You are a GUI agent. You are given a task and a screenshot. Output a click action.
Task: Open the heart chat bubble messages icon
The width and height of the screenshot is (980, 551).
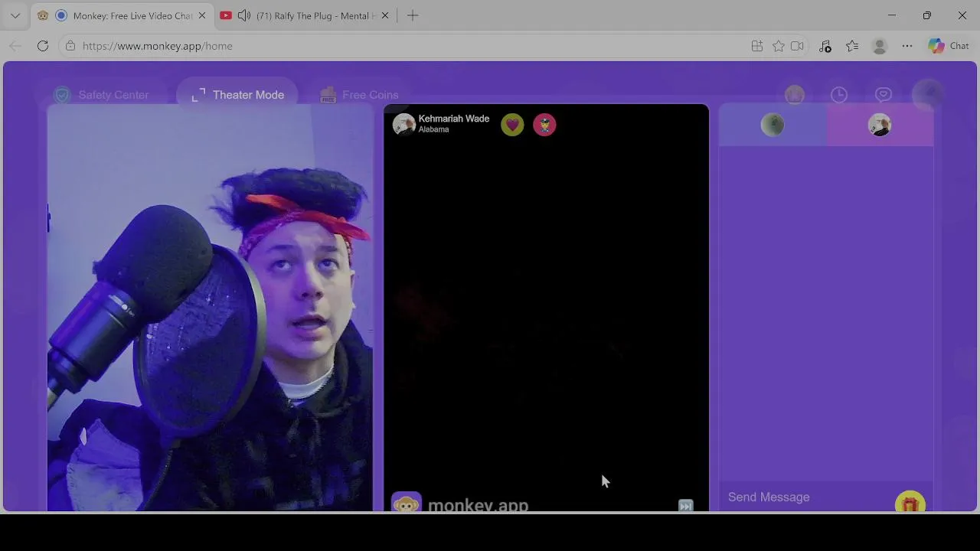(x=884, y=95)
